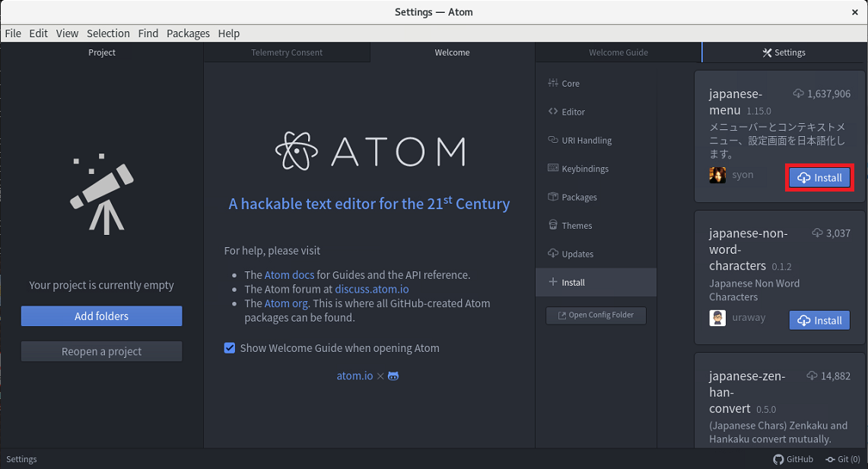Uncheck Show Welcome Guide when opening Atom

pos(230,348)
